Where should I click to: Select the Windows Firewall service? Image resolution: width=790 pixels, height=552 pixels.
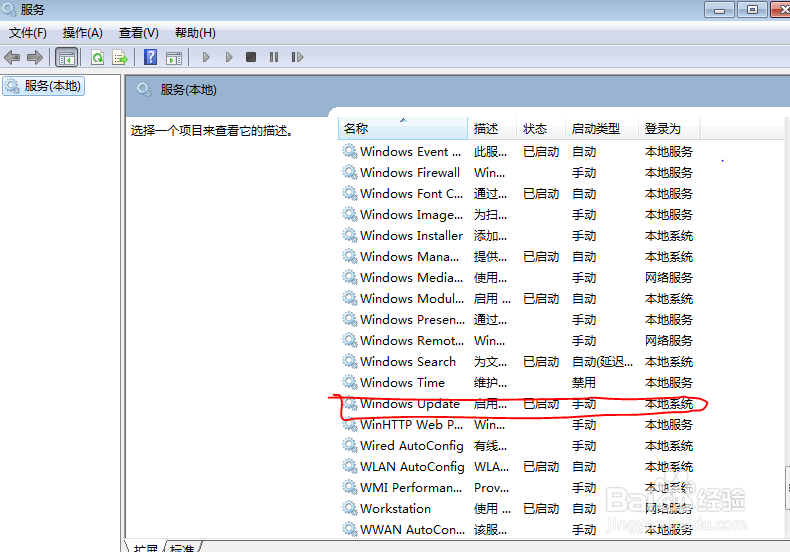(518, 173)
